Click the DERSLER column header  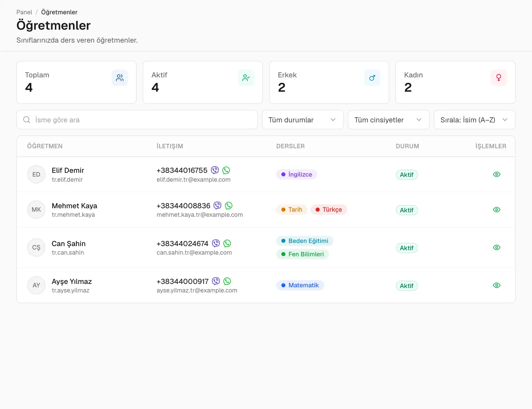point(291,146)
